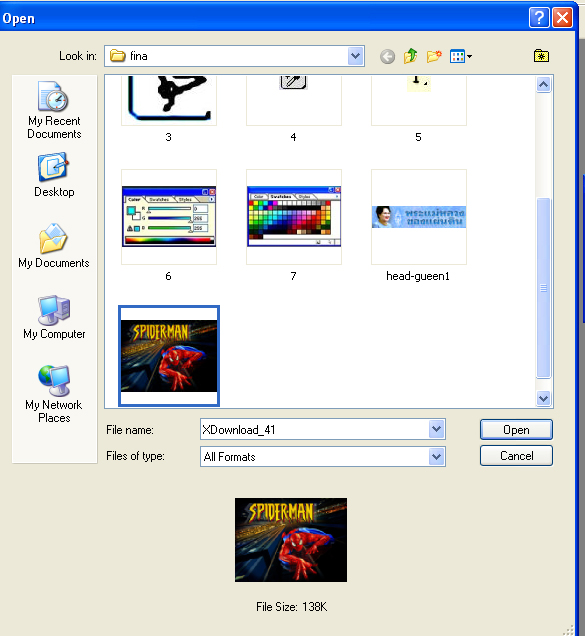Click the Spiderman preview image below
Screen dimensions: 585x636
pyautogui.click(x=291, y=540)
